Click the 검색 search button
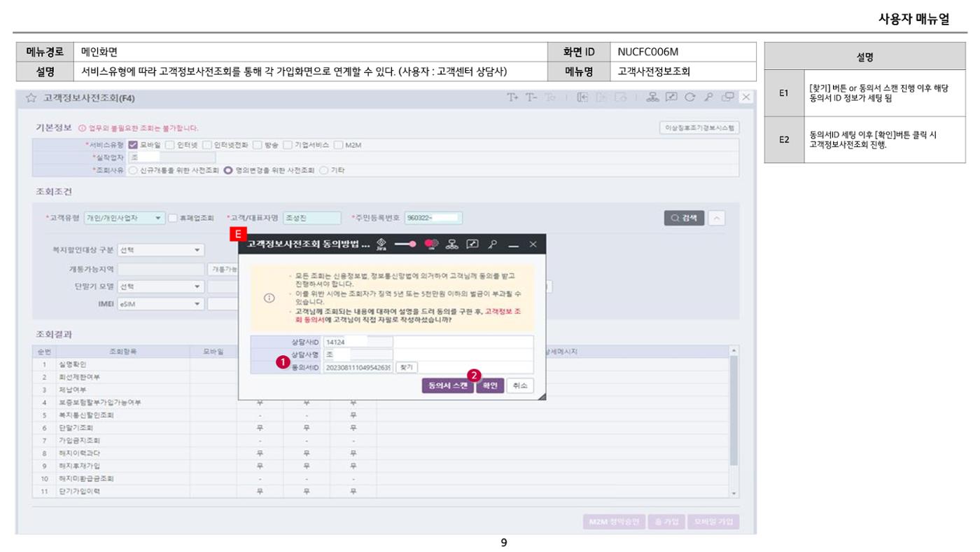This screenshot has width=980, height=552. (683, 218)
